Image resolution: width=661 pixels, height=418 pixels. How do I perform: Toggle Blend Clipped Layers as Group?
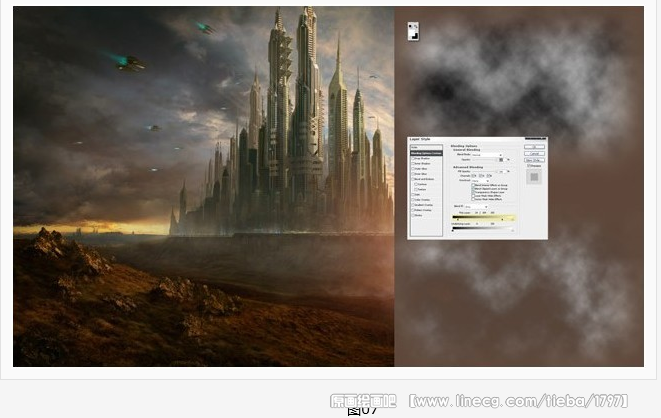coord(473,189)
